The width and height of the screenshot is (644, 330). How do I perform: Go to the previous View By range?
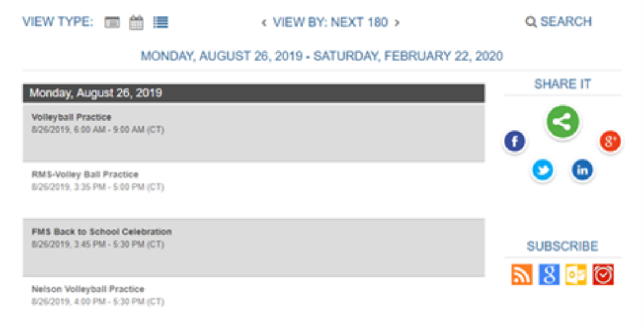click(x=264, y=23)
